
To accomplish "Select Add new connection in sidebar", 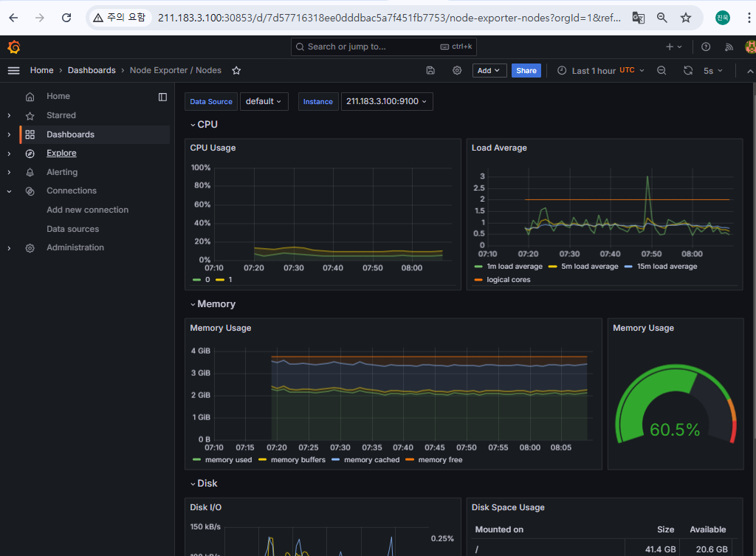I will coord(87,210).
